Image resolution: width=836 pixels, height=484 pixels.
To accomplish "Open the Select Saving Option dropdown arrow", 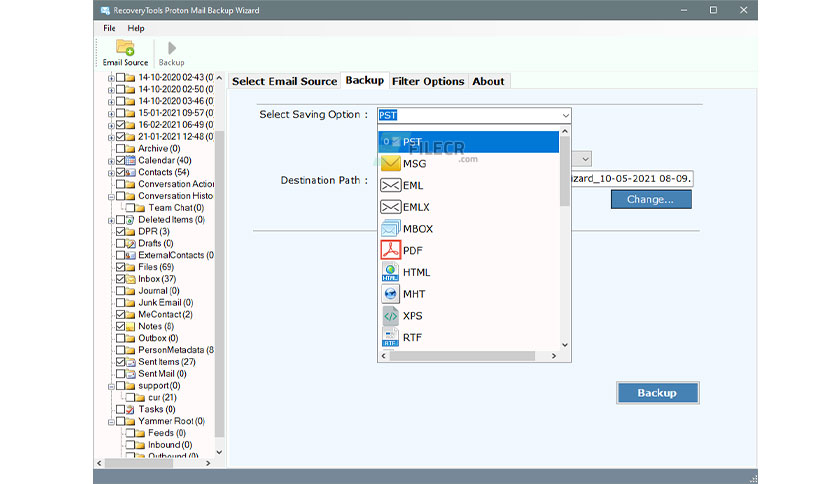I will pos(565,115).
